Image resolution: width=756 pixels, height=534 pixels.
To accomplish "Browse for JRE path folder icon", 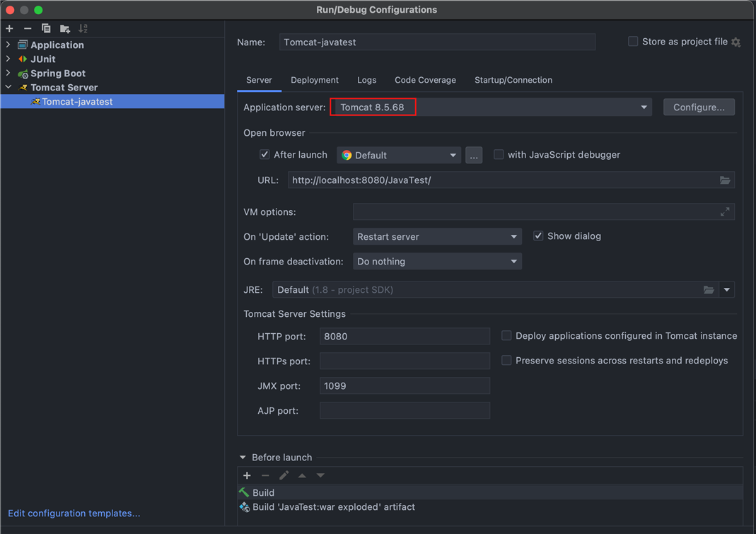I will [x=709, y=290].
